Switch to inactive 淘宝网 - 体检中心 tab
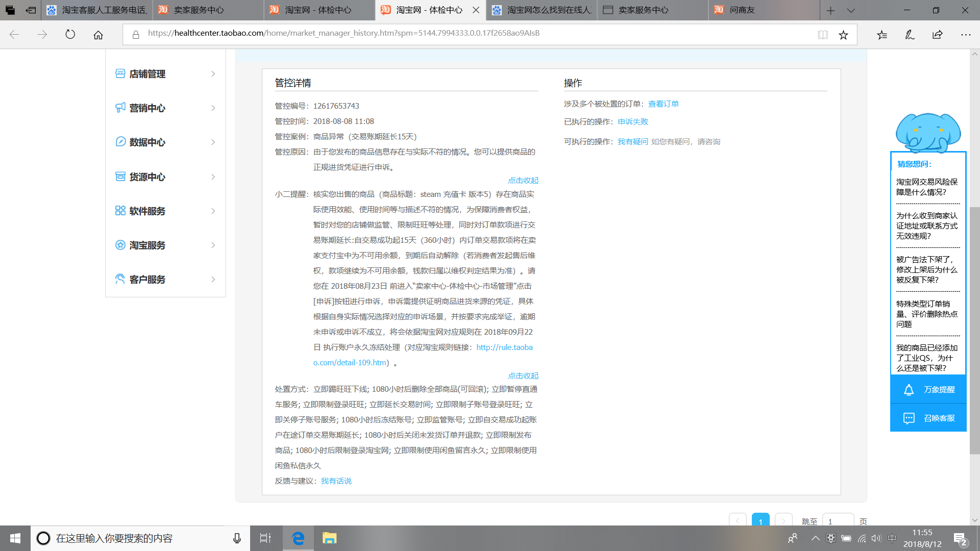This screenshot has width=980, height=551. 320,10
